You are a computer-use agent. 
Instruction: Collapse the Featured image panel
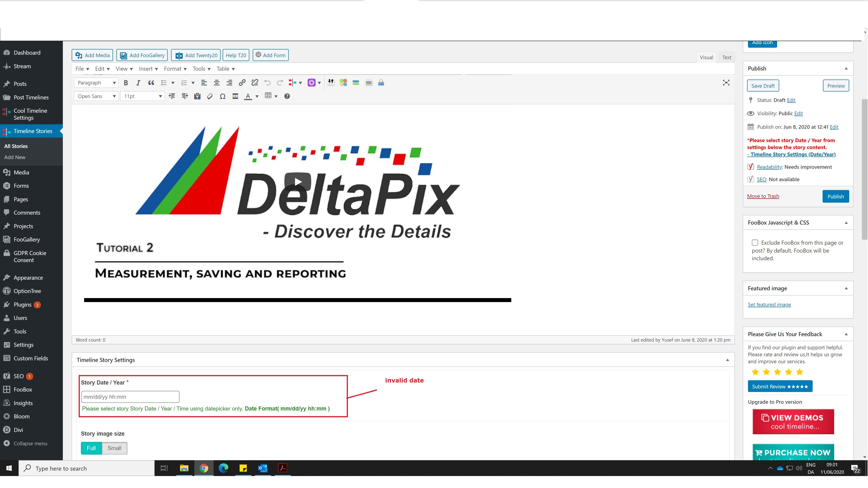846,288
